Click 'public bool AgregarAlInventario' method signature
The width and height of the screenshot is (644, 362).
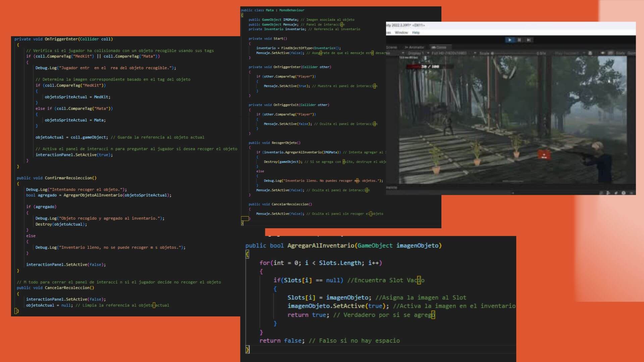[343, 246]
